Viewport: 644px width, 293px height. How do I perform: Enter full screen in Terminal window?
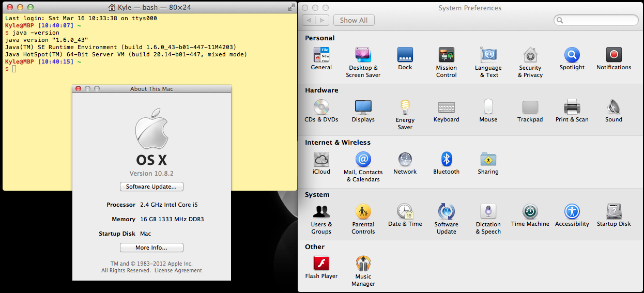(291, 7)
